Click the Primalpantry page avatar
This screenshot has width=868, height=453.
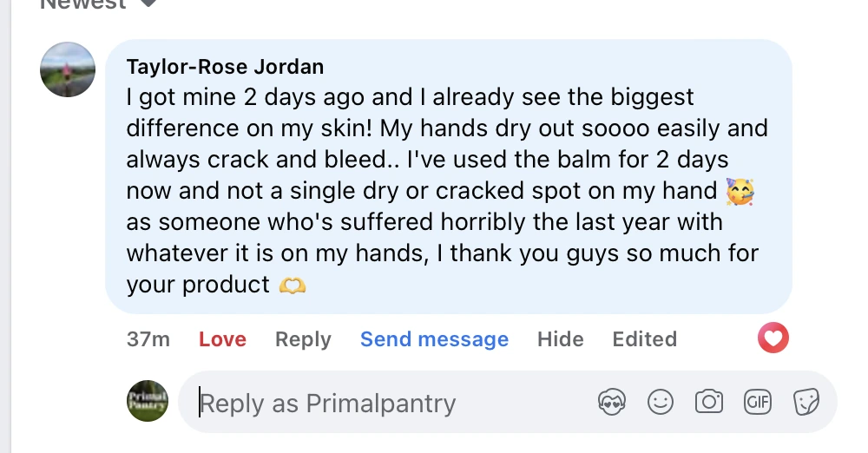tap(148, 401)
